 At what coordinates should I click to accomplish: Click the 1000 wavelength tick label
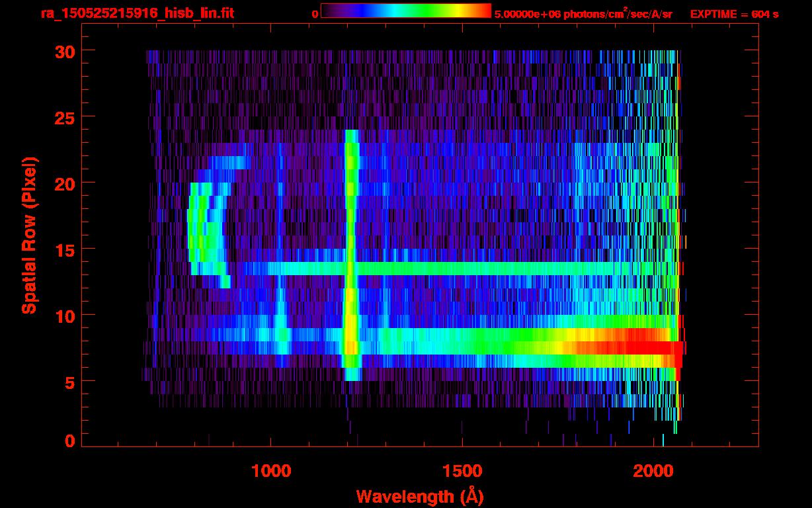click(x=271, y=471)
